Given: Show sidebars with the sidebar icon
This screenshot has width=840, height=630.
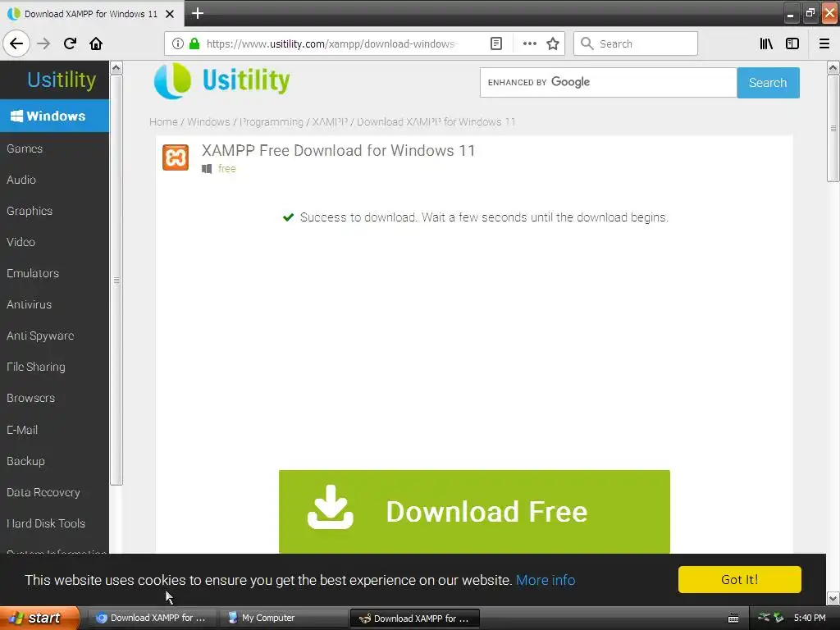Looking at the screenshot, I should point(792,43).
